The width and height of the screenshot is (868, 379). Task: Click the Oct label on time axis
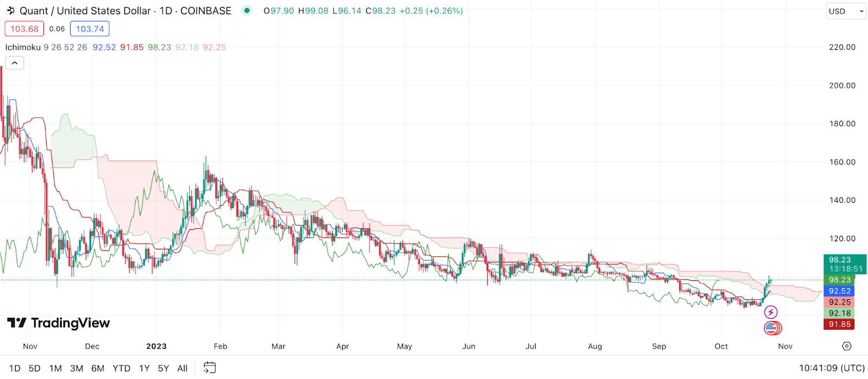721,346
